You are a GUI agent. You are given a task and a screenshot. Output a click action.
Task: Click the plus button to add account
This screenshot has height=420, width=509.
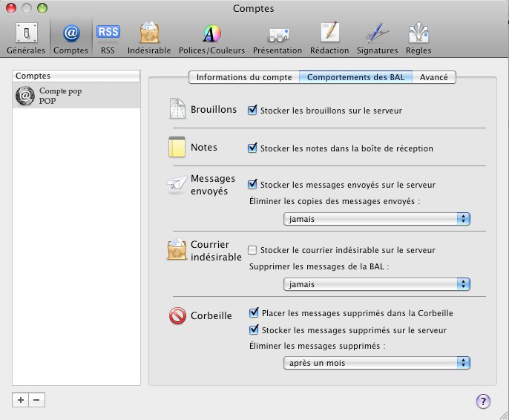[x=21, y=399]
